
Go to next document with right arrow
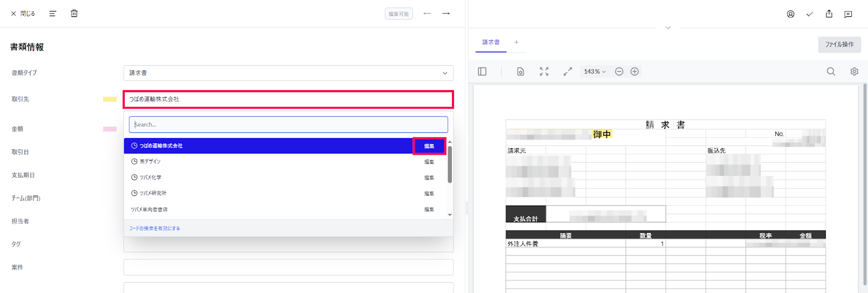(446, 14)
